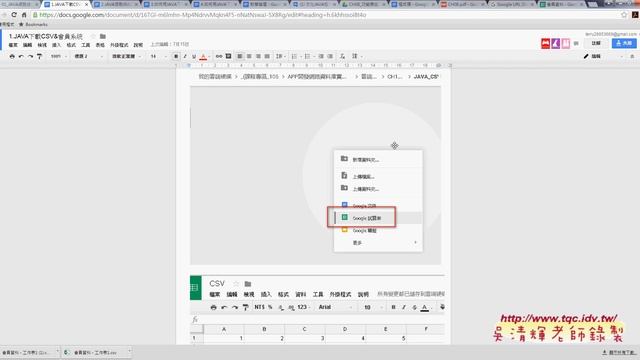Insert a link using the chain icon
640x360 pixels.
click(x=219, y=56)
